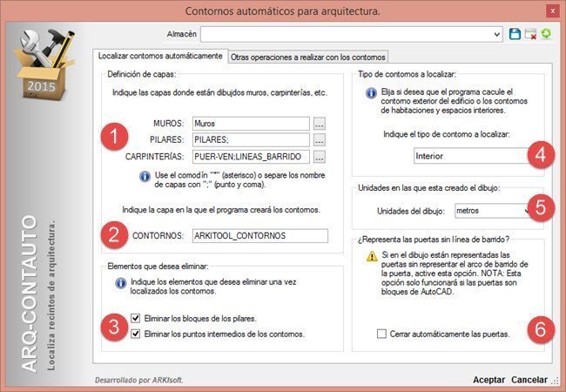The height and width of the screenshot is (392, 566).
Task: Open the Almacén dropdown list
Action: 496,34
